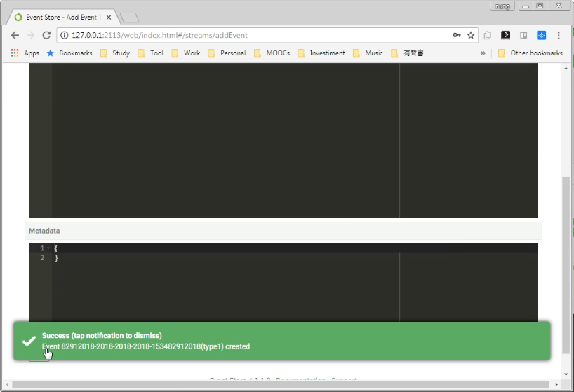Image resolution: width=574 pixels, height=392 pixels.
Task: Place cursor on metadata line 2 closing brace
Action: 56,258
